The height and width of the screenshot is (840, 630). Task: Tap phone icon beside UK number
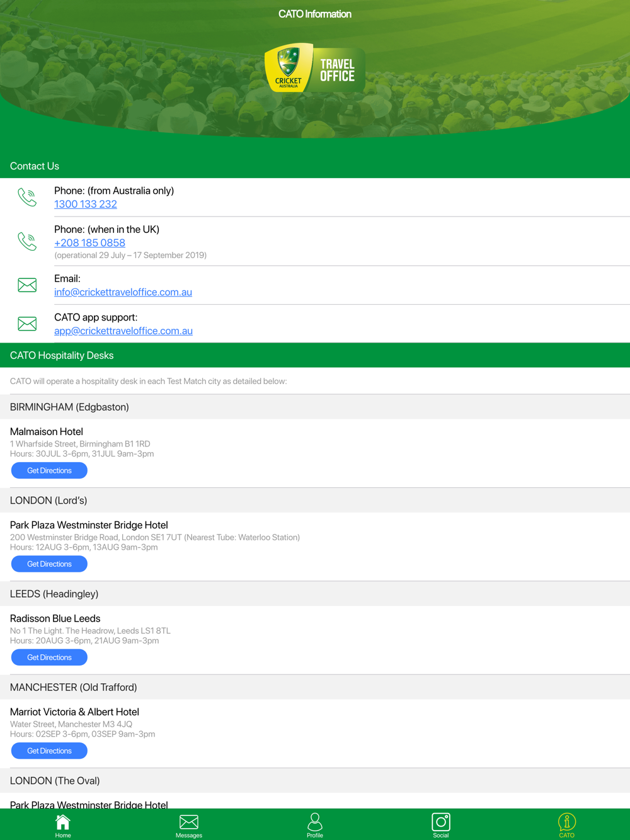(27, 241)
